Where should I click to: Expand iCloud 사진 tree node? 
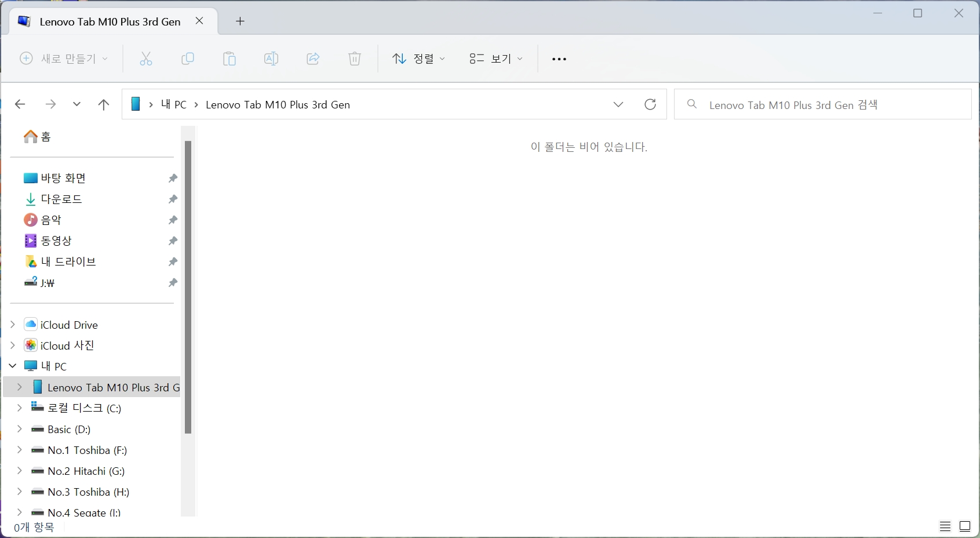[13, 346]
